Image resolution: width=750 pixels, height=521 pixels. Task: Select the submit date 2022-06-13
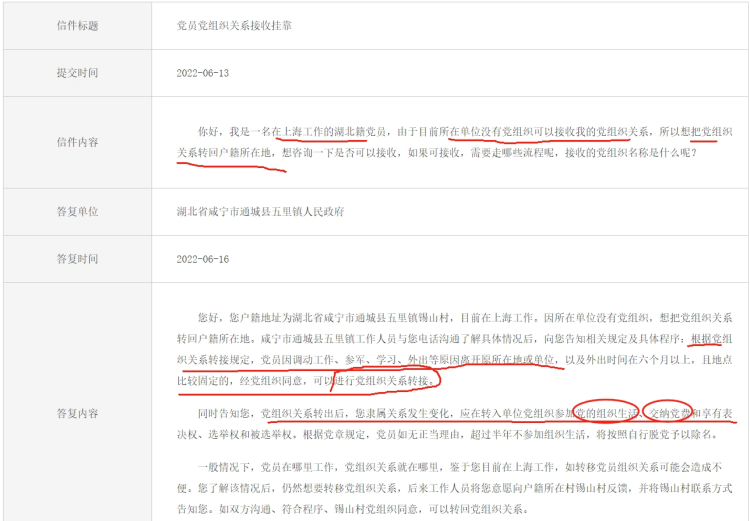(203, 73)
